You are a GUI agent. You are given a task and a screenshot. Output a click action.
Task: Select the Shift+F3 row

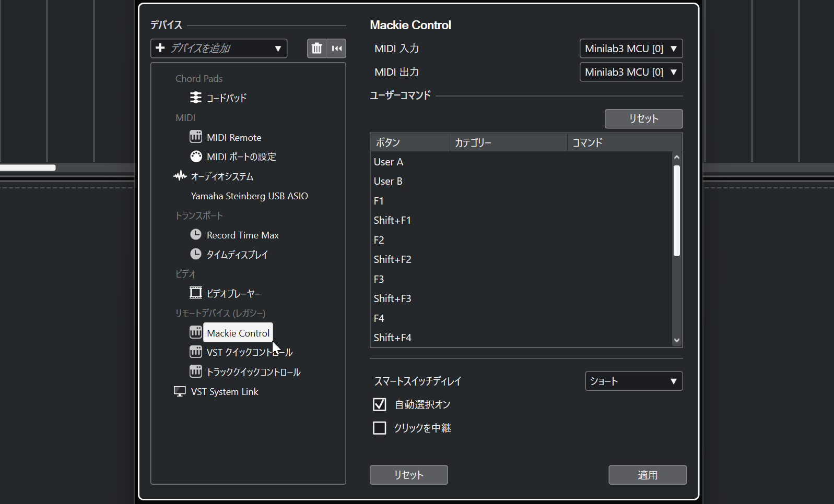(x=521, y=298)
